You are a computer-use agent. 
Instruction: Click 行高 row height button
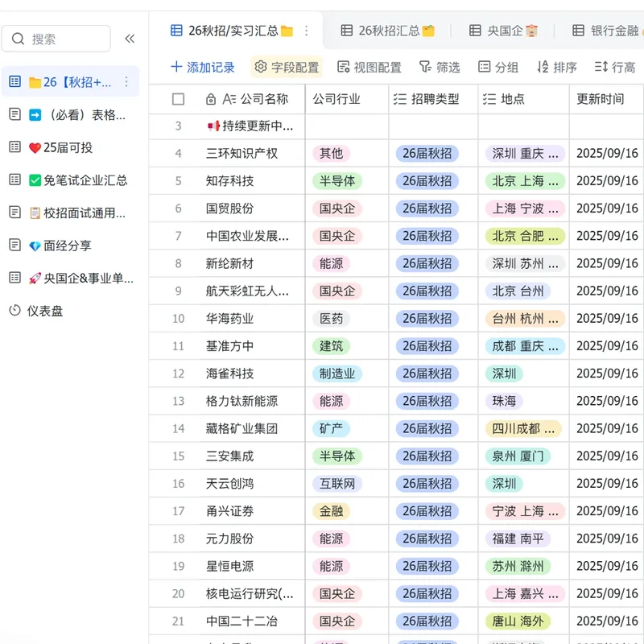pyautogui.click(x=615, y=67)
